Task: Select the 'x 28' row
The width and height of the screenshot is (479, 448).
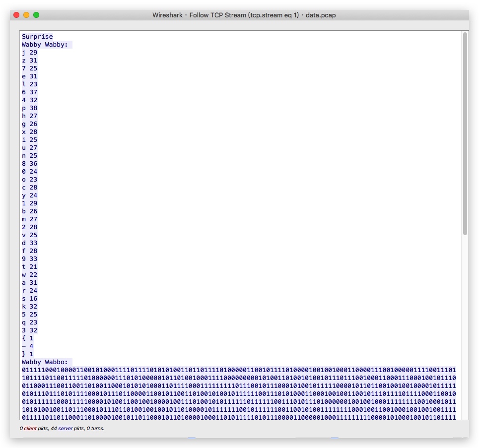Action: [29, 132]
